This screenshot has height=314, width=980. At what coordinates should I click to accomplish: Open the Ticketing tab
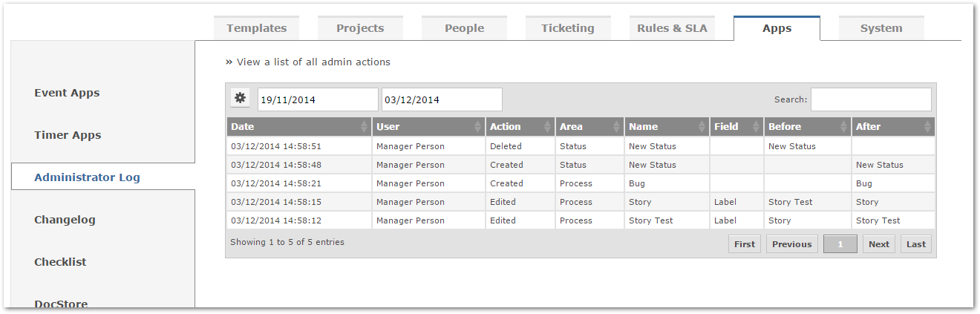tap(568, 28)
